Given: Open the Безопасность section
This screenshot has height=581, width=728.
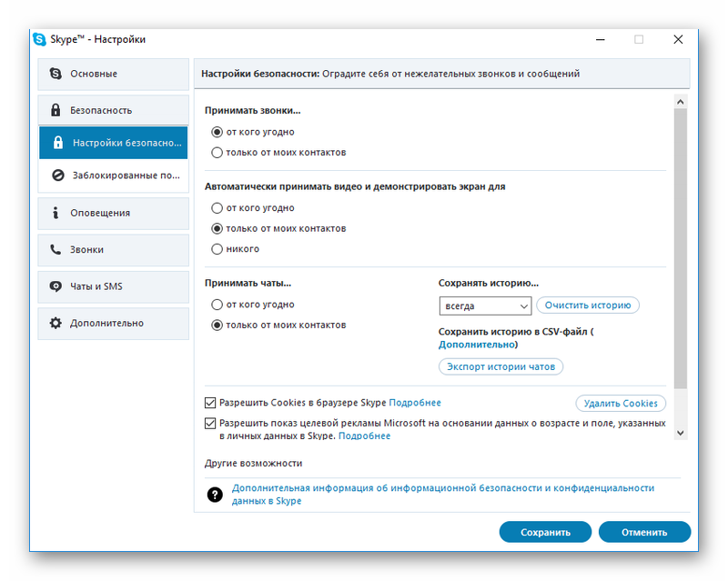Looking at the screenshot, I should [113, 110].
